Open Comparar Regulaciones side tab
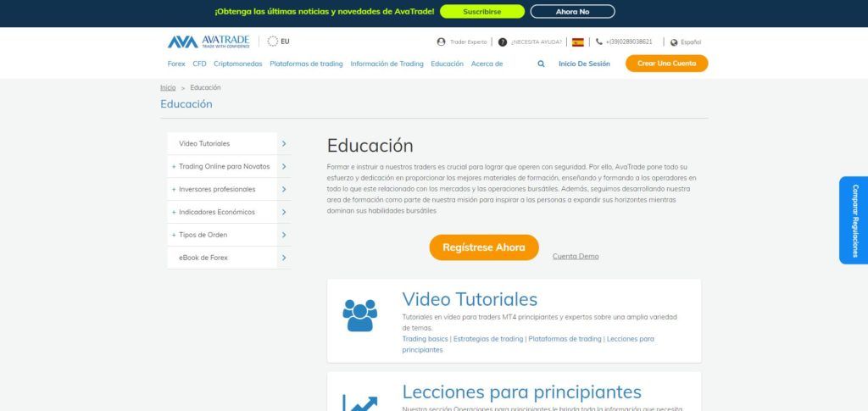 coord(855,220)
